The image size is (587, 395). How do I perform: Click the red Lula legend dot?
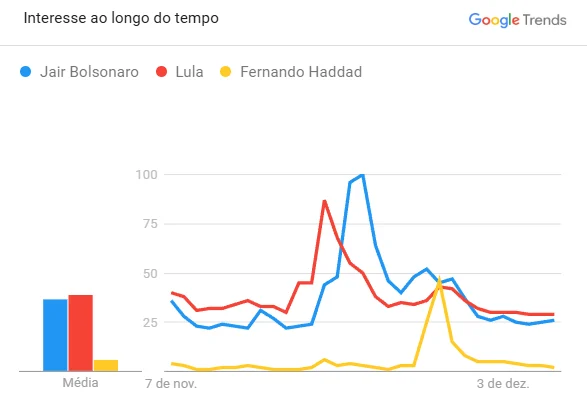[x=161, y=72]
